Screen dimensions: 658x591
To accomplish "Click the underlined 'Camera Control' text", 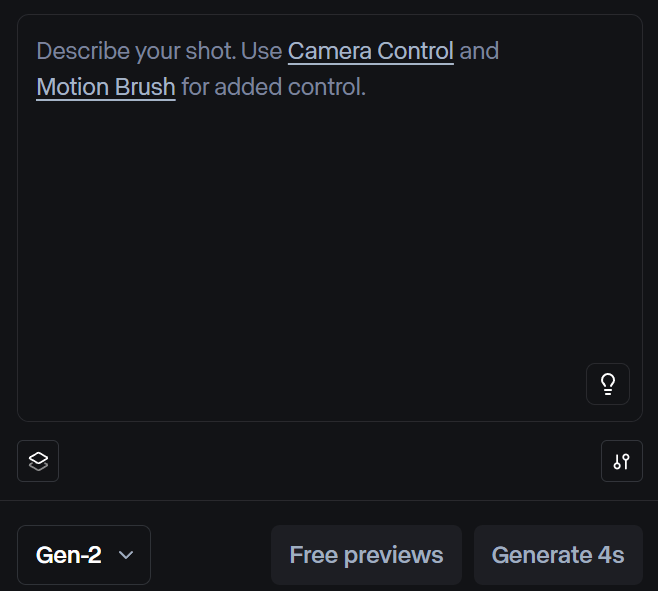I will (x=370, y=51).
